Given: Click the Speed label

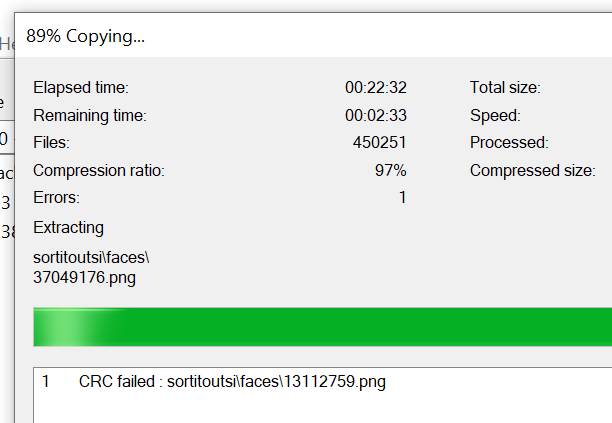Looking at the screenshot, I should [495, 115].
